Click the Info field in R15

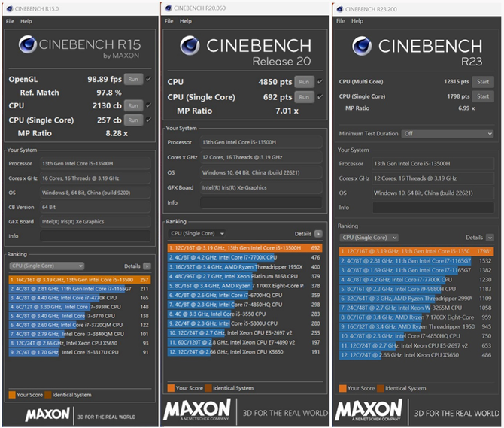(x=95, y=236)
